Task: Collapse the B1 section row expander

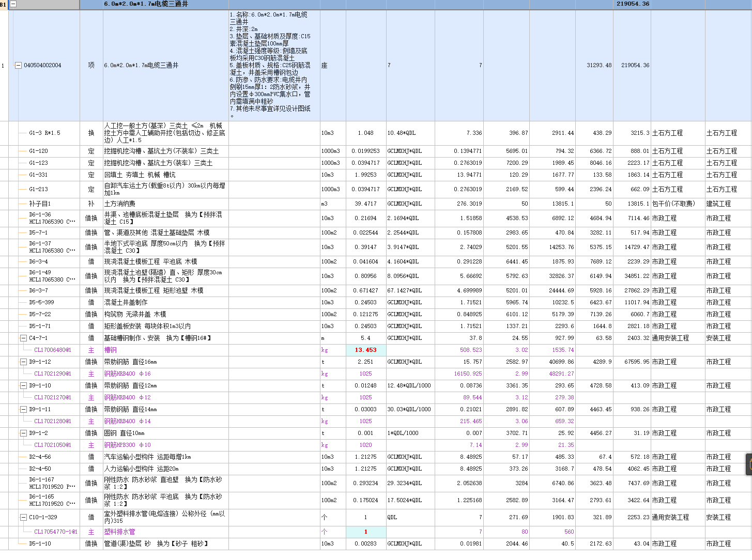Action: click(13, 4)
